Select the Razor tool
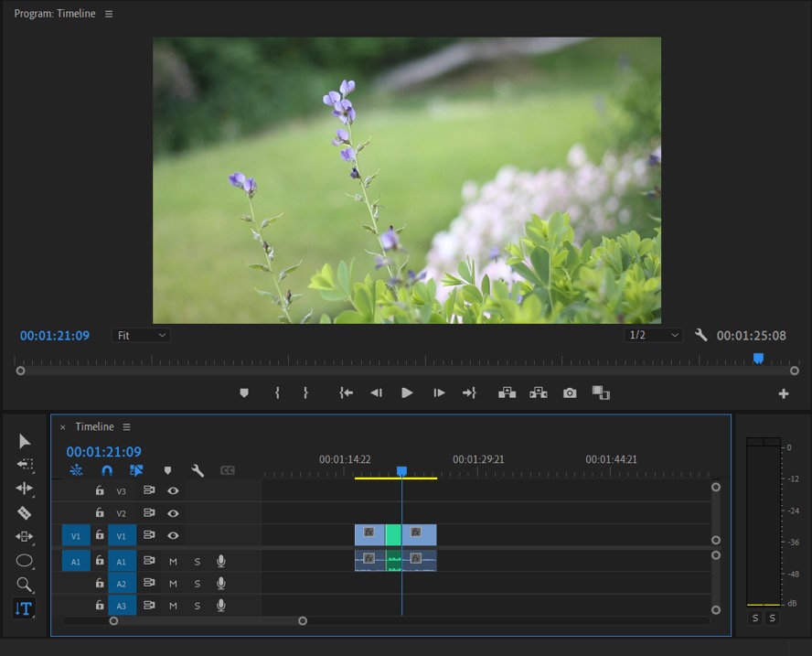 pos(25,513)
